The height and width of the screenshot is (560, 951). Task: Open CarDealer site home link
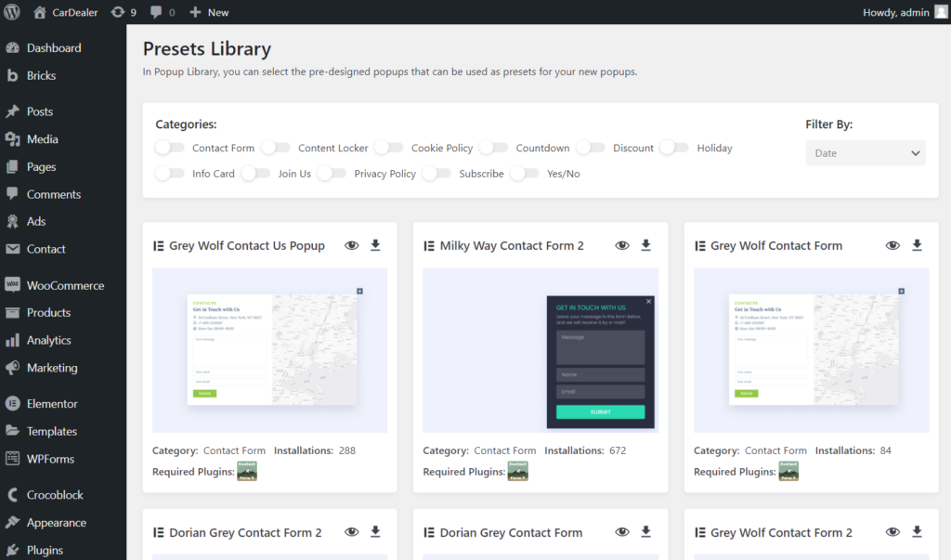pyautogui.click(x=66, y=12)
